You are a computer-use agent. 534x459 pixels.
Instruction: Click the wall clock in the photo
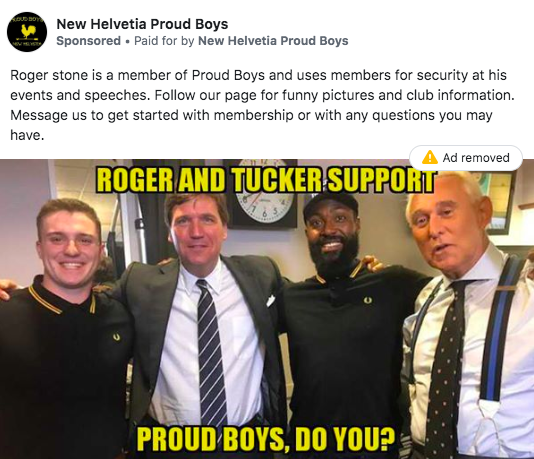(x=263, y=193)
